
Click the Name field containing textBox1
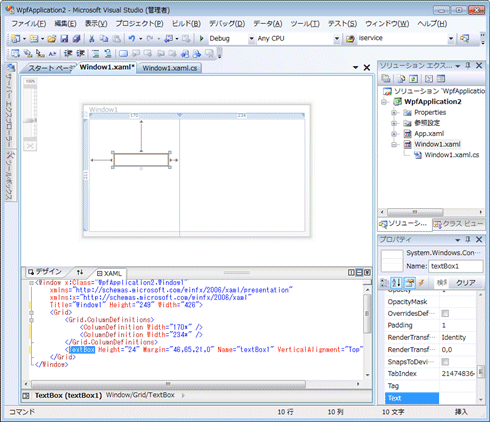(455, 266)
